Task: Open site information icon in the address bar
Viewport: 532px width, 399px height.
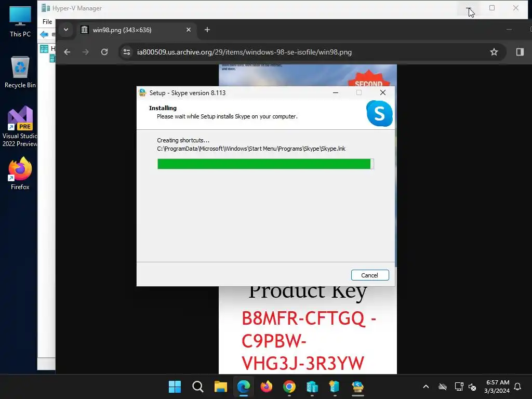Action: point(127,52)
